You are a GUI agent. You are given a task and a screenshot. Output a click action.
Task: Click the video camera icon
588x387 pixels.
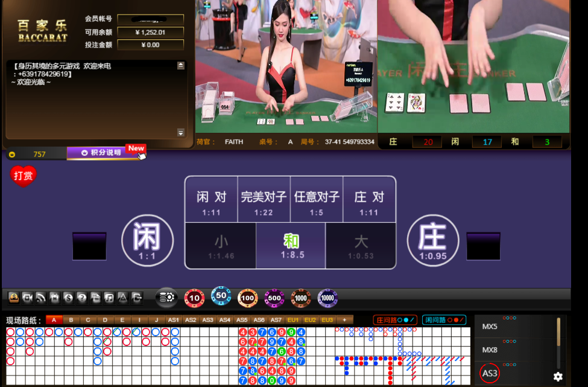pos(27,298)
